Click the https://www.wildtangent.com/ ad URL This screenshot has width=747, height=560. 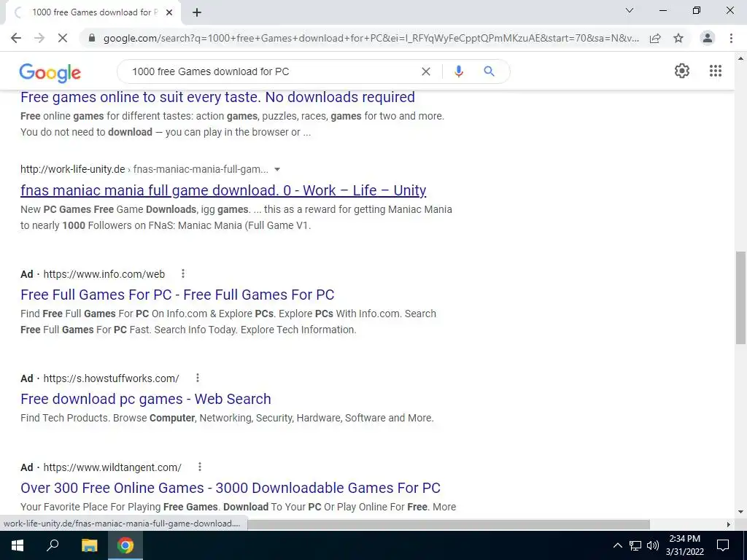[x=112, y=467]
